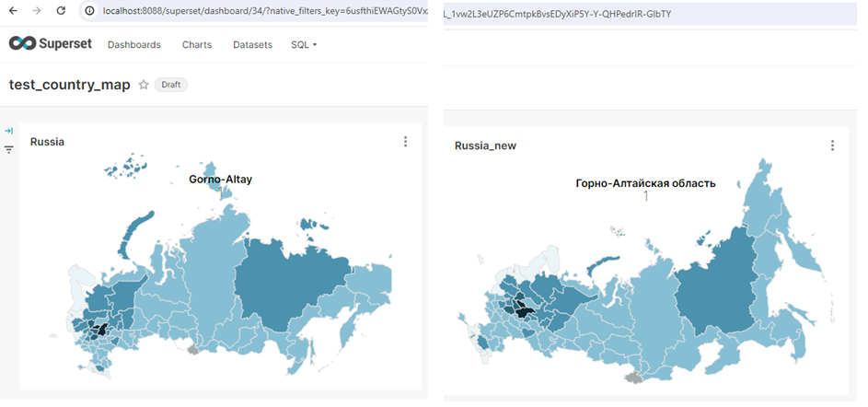This screenshot has height=407, width=868.
Task: Click gray Altai region on Russia_new map
Action: tap(632, 378)
